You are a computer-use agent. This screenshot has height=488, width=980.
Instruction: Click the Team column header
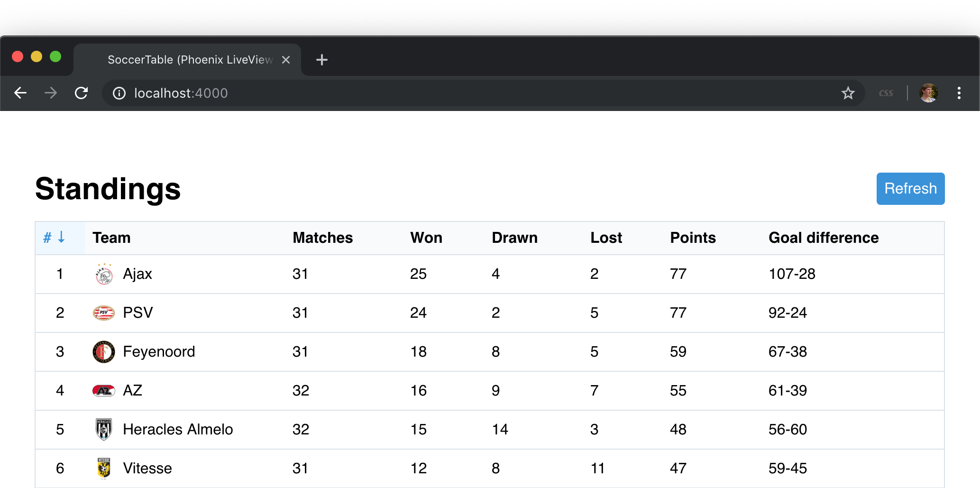[x=111, y=238]
